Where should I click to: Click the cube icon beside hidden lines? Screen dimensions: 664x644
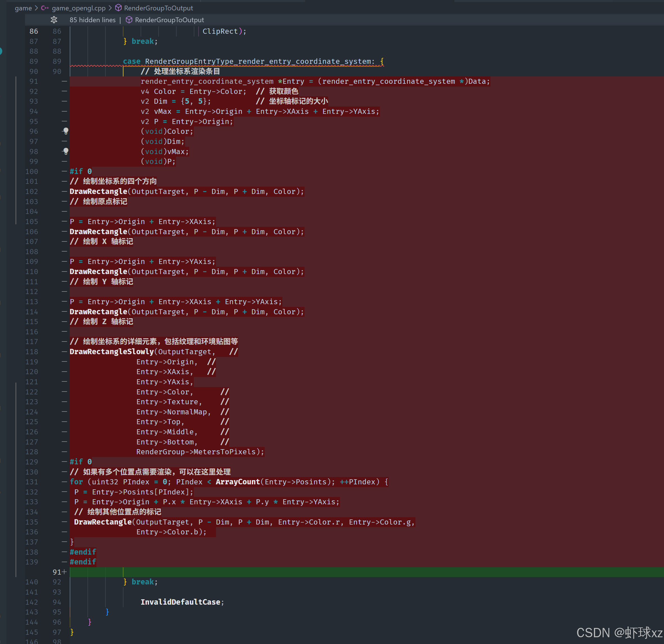[129, 20]
